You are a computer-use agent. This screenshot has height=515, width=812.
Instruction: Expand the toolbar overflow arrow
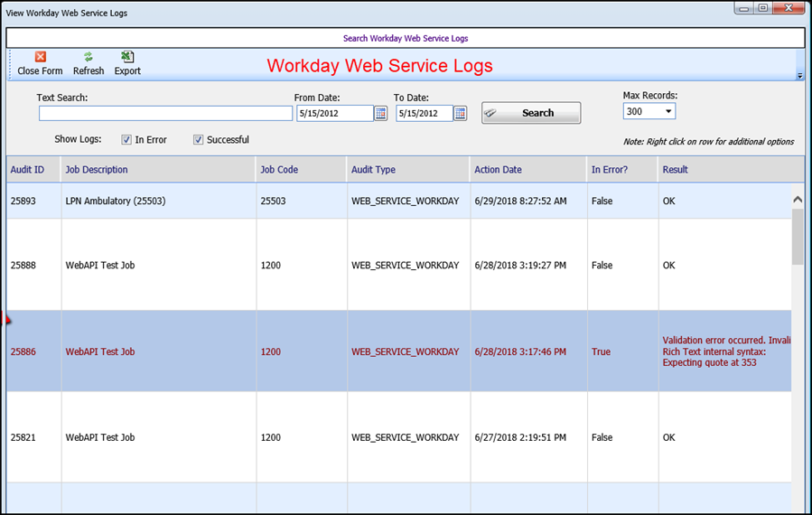click(799, 76)
